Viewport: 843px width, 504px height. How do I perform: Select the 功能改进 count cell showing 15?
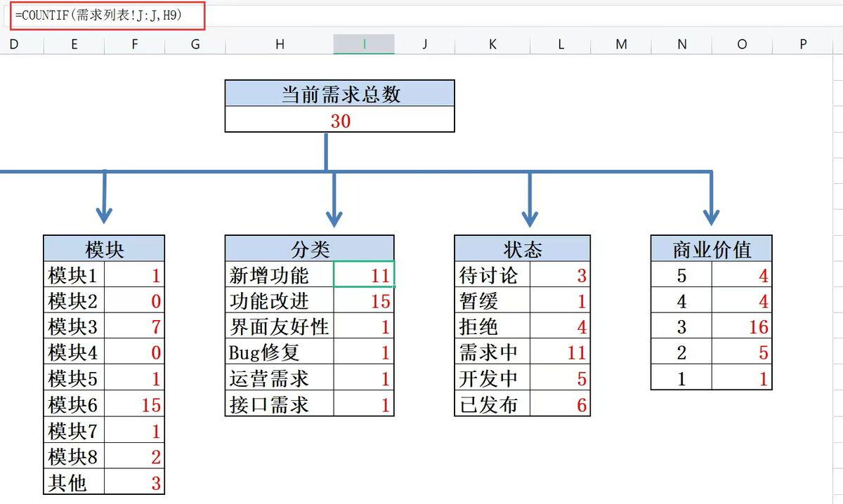[364, 301]
